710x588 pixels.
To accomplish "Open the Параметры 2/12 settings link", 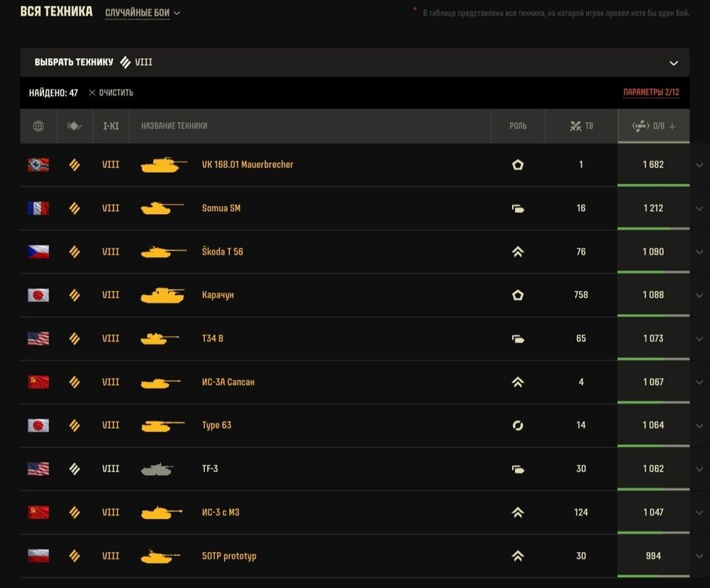I will click(651, 93).
